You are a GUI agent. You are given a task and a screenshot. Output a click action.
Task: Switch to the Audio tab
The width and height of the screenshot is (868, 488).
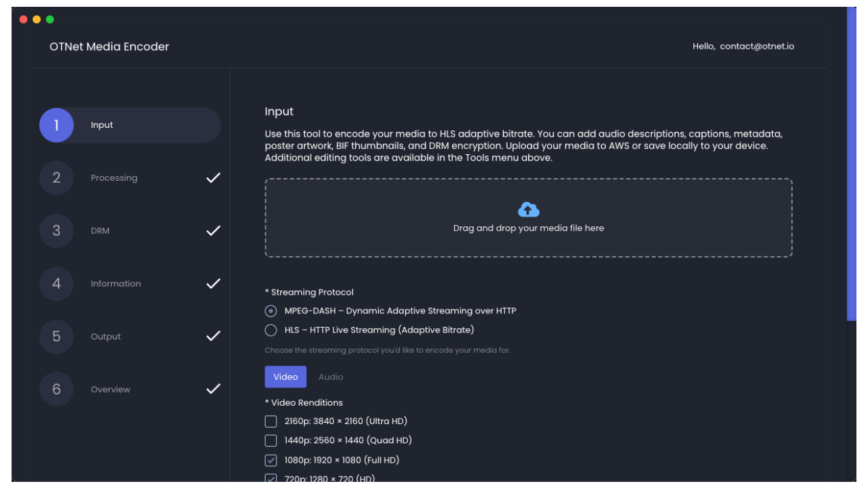point(331,377)
